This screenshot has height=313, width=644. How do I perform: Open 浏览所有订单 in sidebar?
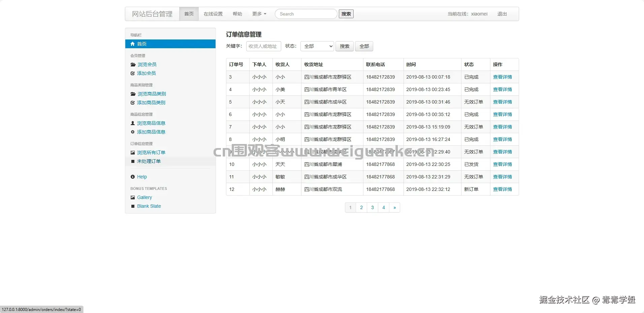151,152
